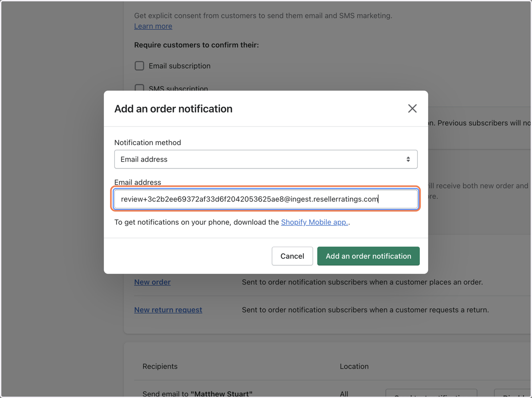Tick the Email subscription checkbox

point(139,66)
